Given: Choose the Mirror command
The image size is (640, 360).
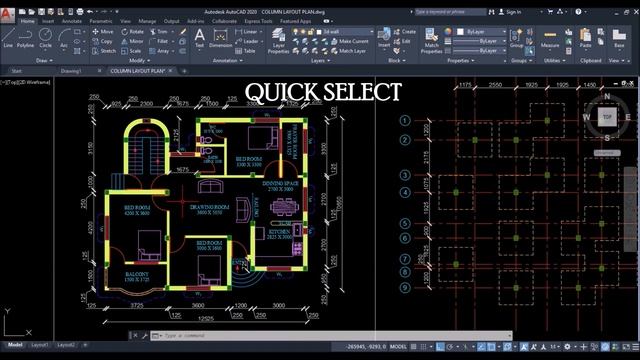Looking at the screenshot, I should [132, 41].
